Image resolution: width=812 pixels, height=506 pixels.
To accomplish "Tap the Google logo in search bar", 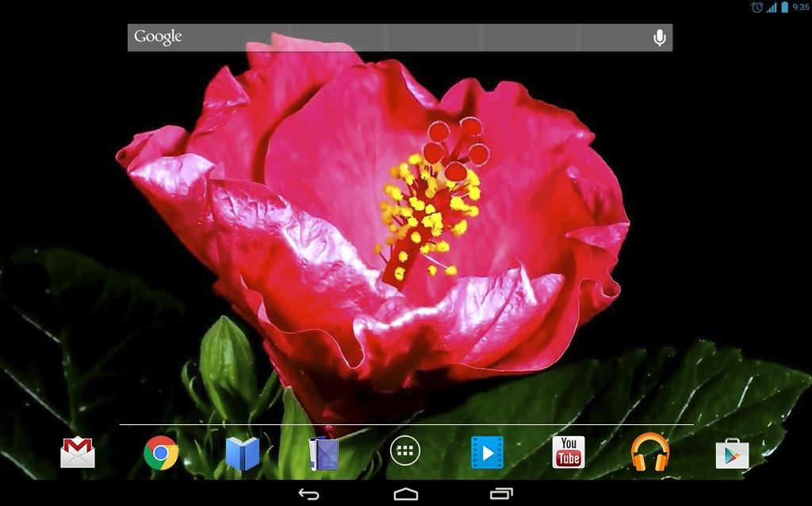I will pos(158,36).
